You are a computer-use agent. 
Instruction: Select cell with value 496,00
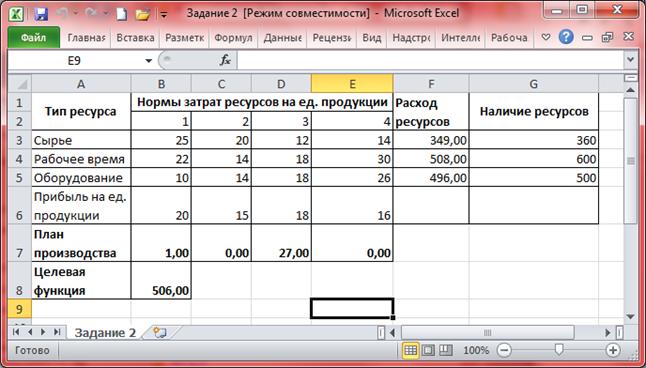tap(431, 178)
